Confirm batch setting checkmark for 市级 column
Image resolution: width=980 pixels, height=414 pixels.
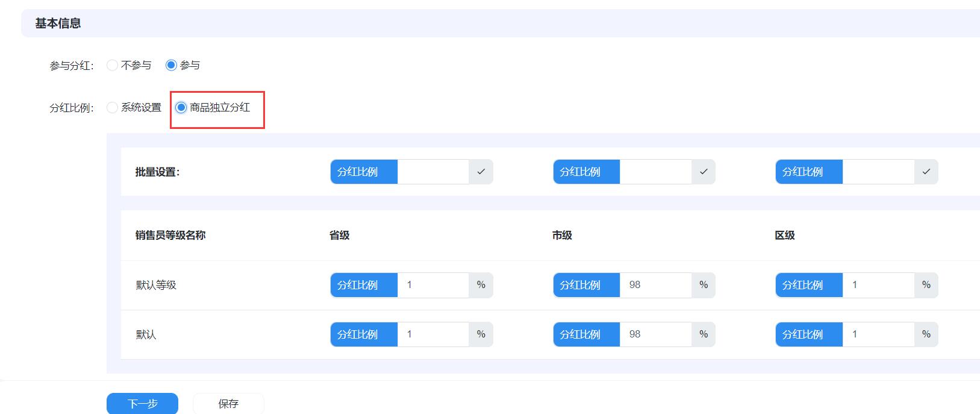coord(703,172)
